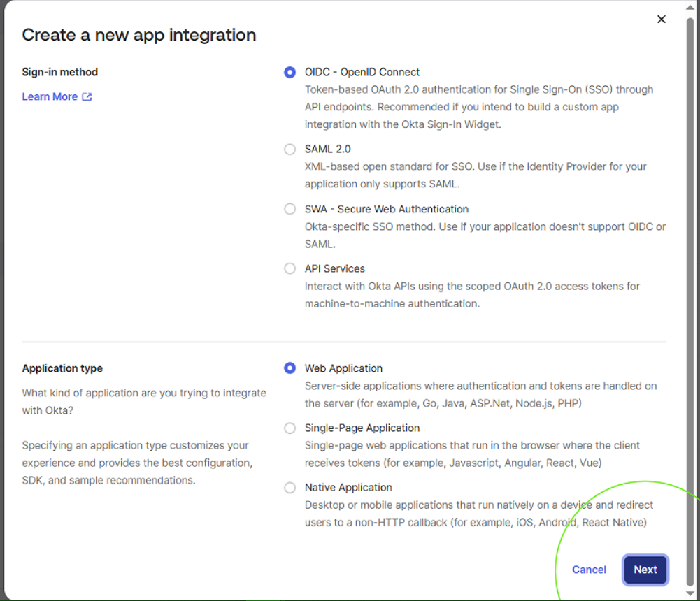Click the SAML 2.0 label text

click(x=328, y=149)
